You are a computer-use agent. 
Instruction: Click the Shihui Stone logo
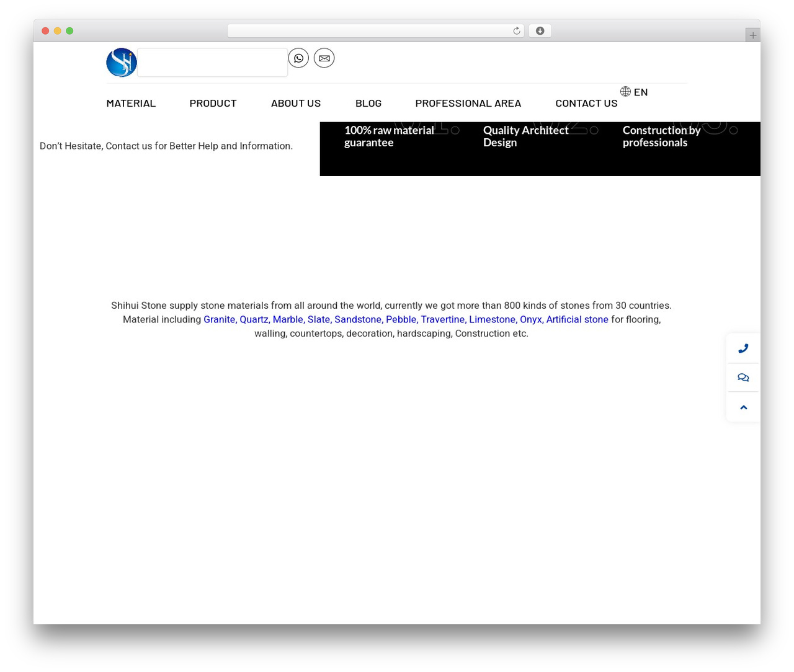tap(122, 63)
